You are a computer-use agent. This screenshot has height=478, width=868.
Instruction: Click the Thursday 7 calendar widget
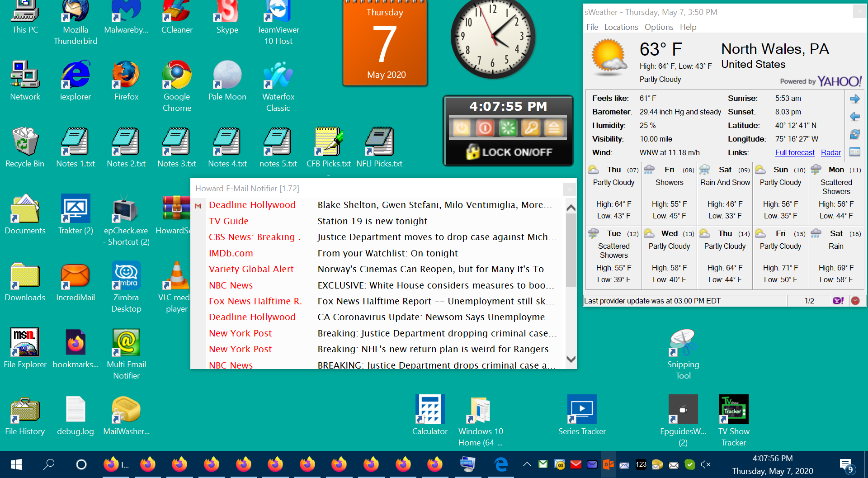[385, 43]
